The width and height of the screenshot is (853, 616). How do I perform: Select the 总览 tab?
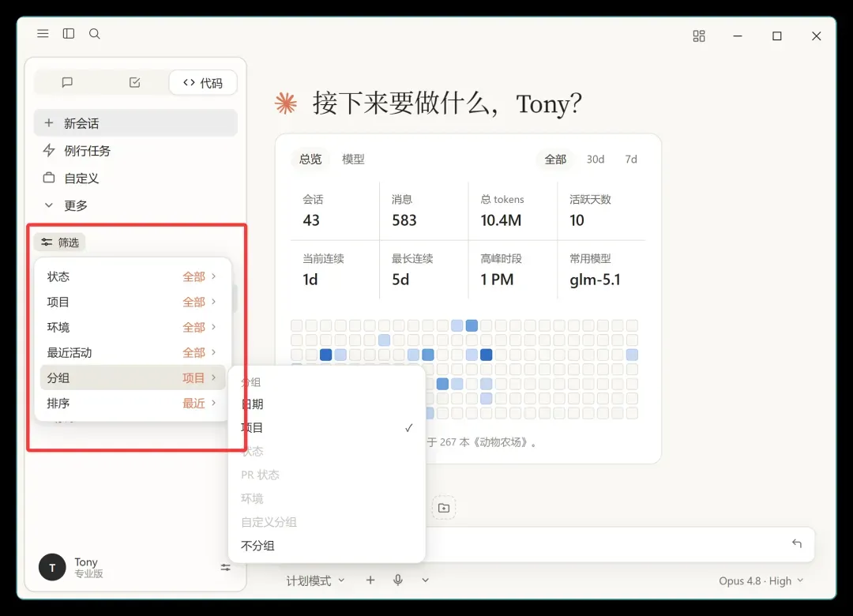pyautogui.click(x=310, y=160)
